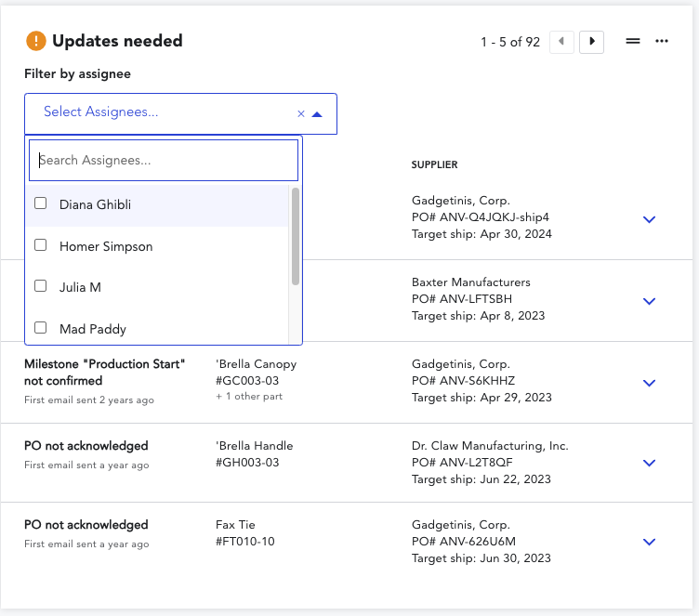Click Target ship: Apr 30, 2024
Viewport: 699px width, 616px height.
click(481, 234)
